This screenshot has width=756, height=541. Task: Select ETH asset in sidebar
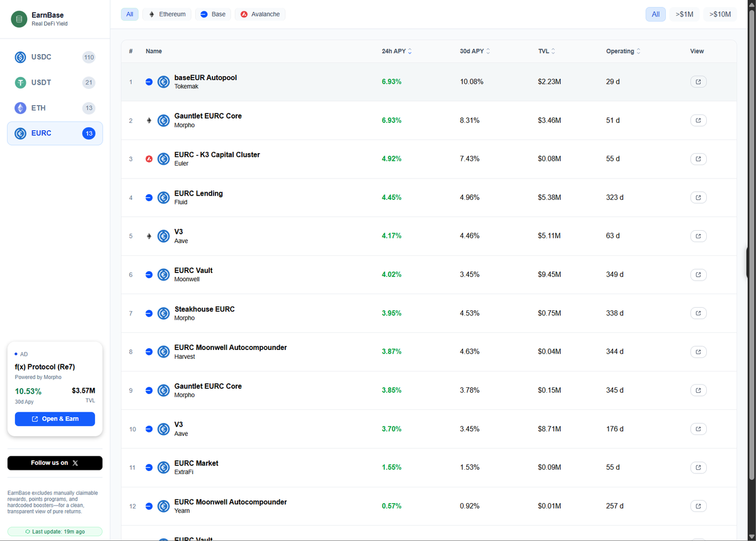pos(55,108)
